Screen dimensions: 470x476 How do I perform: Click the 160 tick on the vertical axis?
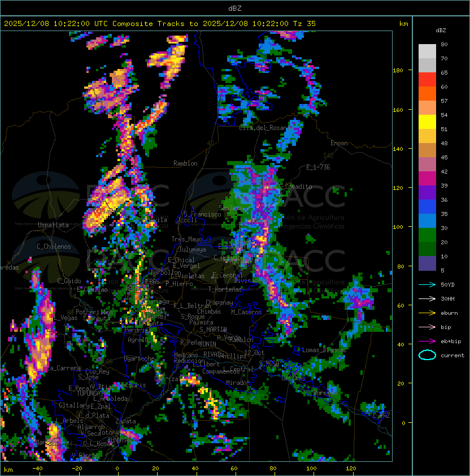[398, 110]
